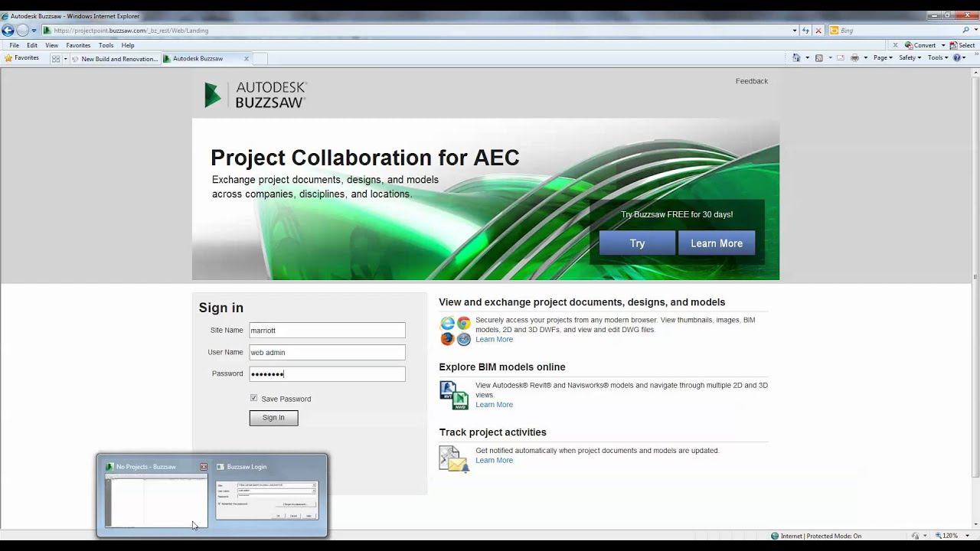Screen dimensions: 980x551
Task: Click the browser Forward arrow button
Action: click(x=23, y=31)
